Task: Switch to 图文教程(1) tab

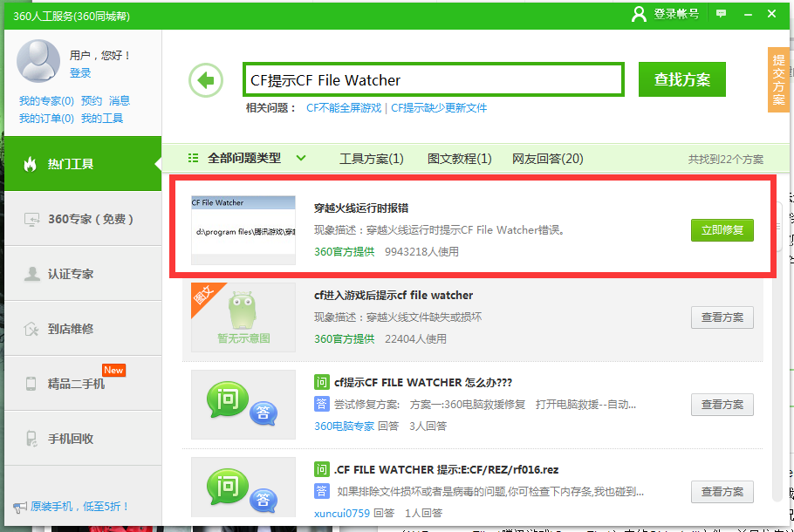Action: [x=459, y=159]
